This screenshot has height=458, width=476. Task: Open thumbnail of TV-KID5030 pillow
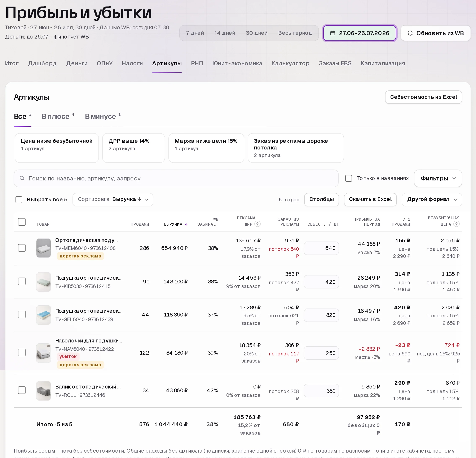[x=43, y=282]
